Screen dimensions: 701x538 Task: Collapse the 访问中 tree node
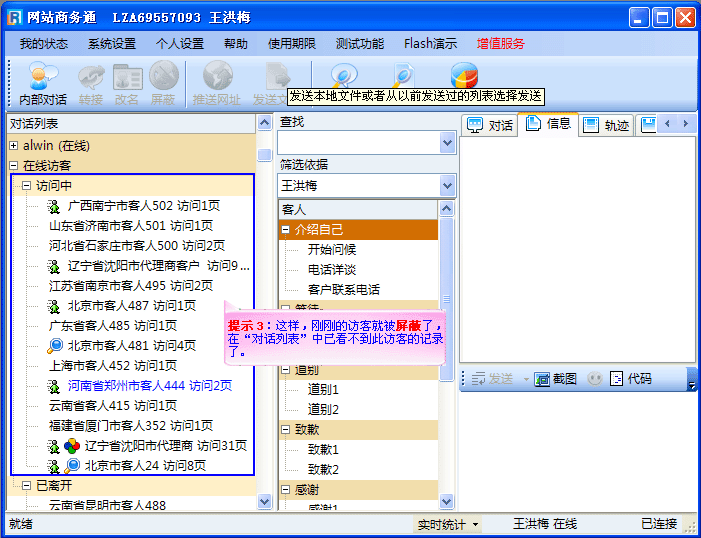point(27,186)
